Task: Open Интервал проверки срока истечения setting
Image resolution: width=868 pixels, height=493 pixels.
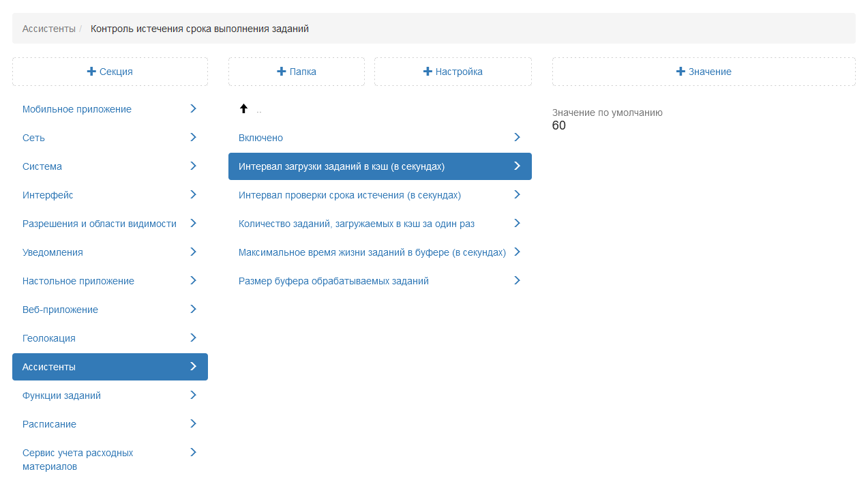Action: pos(350,195)
